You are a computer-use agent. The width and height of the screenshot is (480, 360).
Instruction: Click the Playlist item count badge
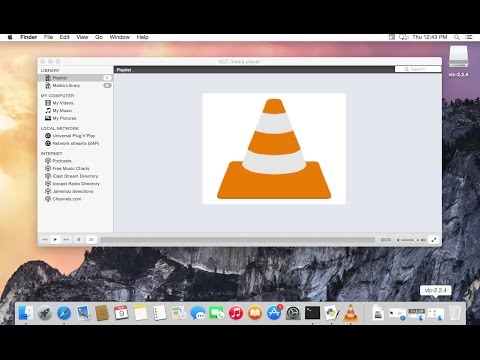coord(107,78)
